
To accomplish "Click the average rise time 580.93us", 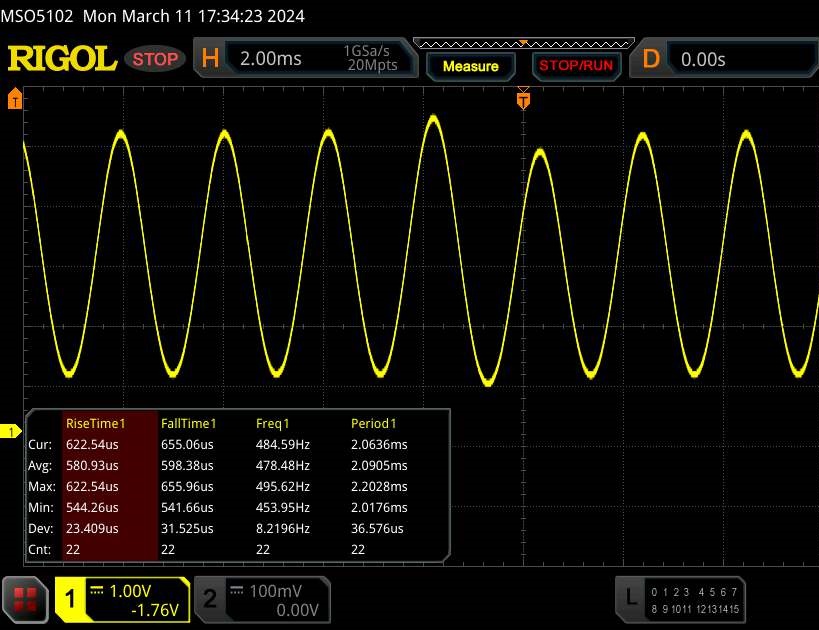I will 92,465.
